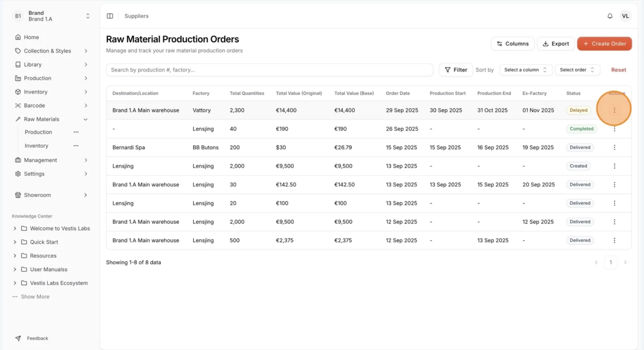
Task: Expand the Showroom menu
Action: pyautogui.click(x=86, y=195)
